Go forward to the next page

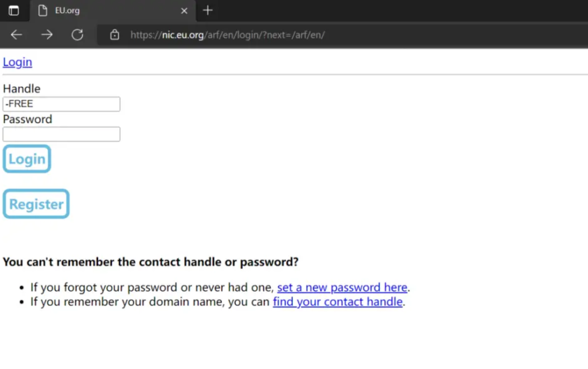pos(47,35)
